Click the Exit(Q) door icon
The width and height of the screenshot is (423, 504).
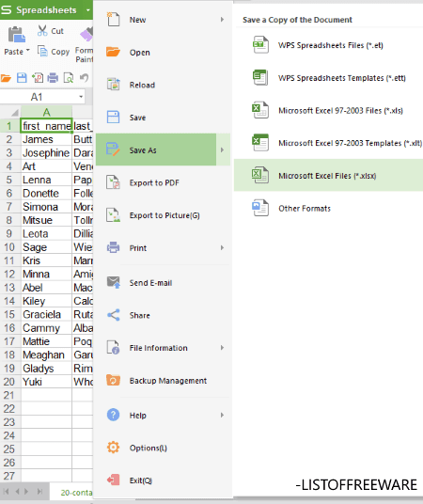113,480
